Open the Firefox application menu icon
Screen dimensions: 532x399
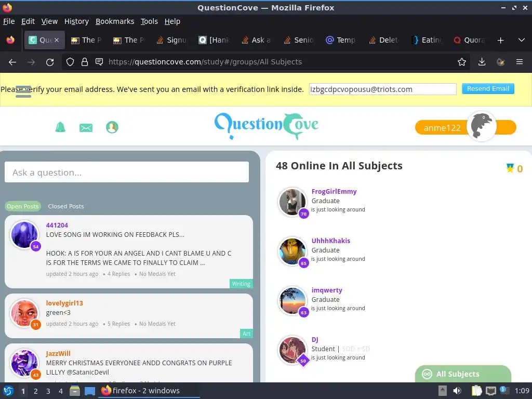pos(520,62)
